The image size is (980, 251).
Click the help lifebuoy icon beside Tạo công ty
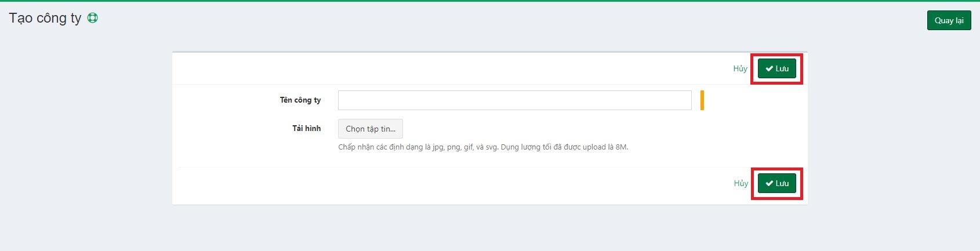tap(92, 18)
